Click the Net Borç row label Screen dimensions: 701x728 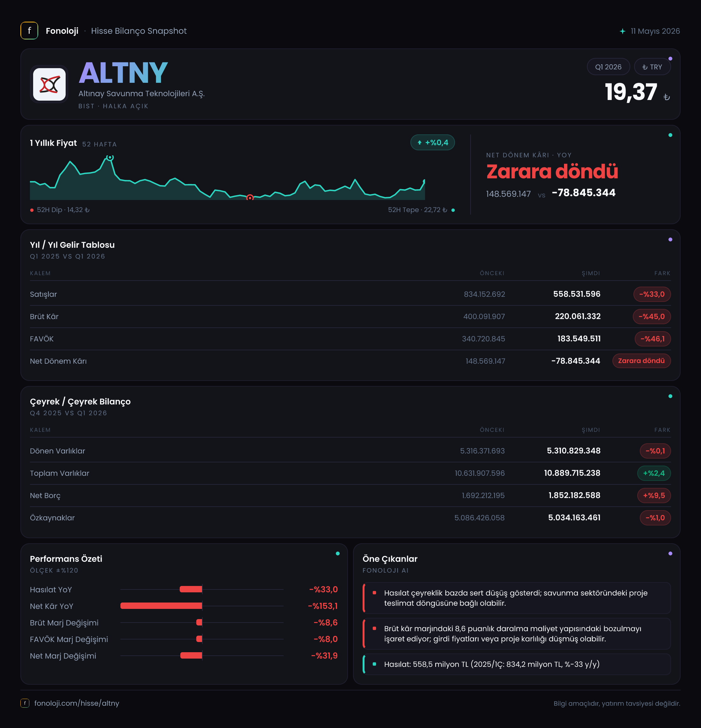(45, 496)
